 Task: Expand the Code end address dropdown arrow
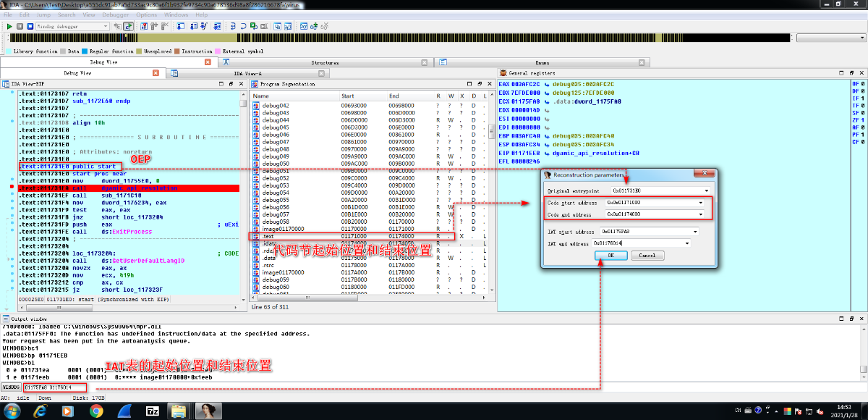[700, 214]
